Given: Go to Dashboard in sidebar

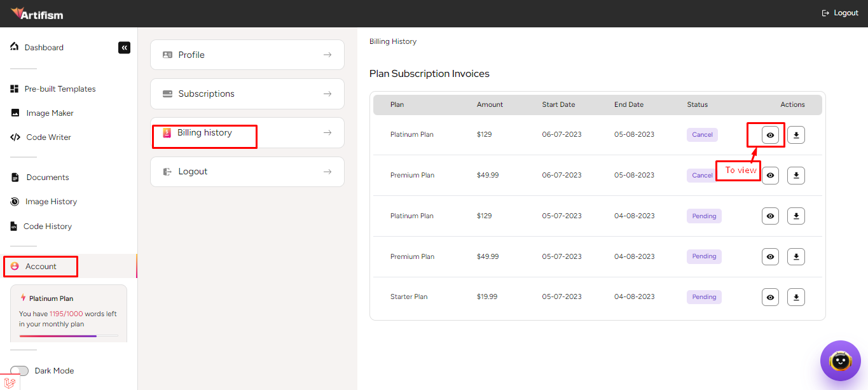Looking at the screenshot, I should pos(43,48).
